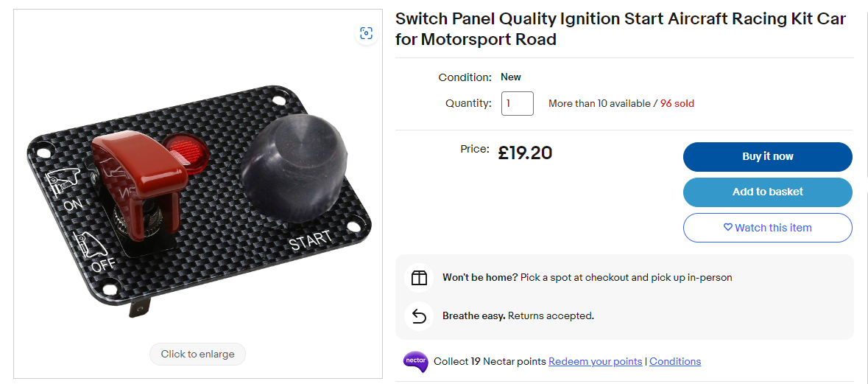The width and height of the screenshot is (868, 384).
Task: Add the switch panel to basket
Action: pyautogui.click(x=767, y=192)
